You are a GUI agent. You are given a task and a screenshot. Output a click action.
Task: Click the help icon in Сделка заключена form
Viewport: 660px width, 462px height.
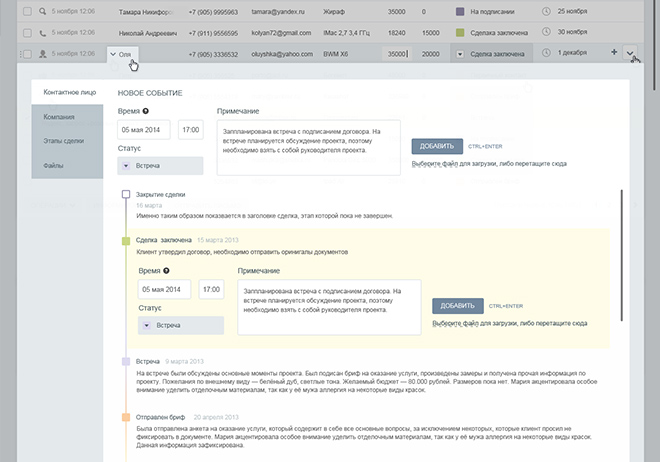pos(166,270)
